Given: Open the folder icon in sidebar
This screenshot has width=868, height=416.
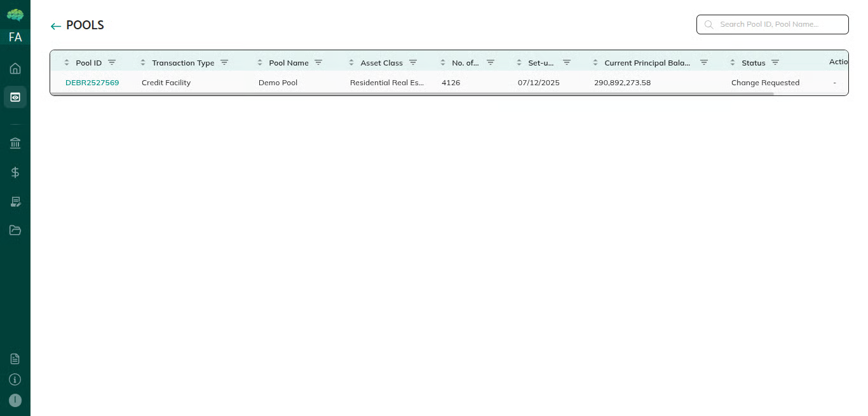Looking at the screenshot, I should 15,230.
